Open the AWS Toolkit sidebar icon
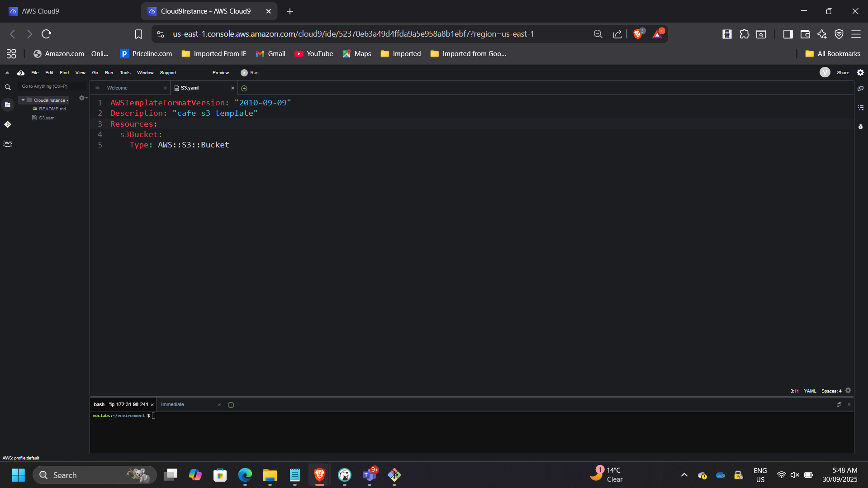The width and height of the screenshot is (868, 488). click(8, 144)
